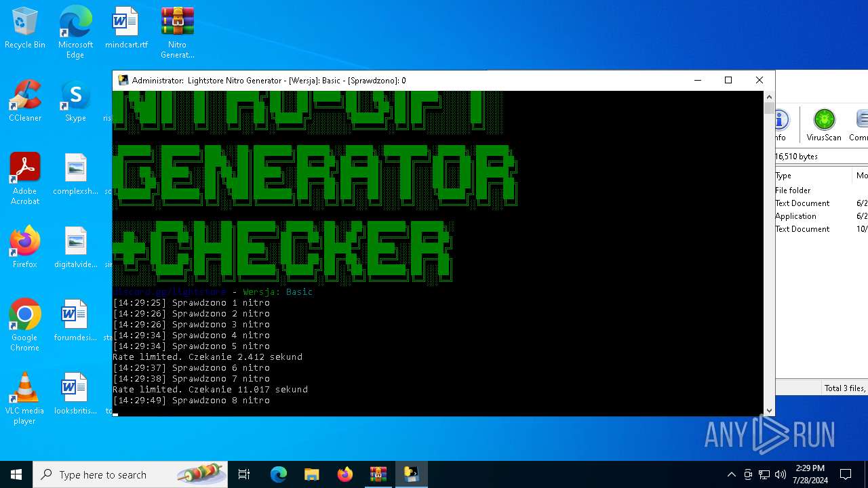
Task: Select the Application row in the WinRAR list
Action: [x=821, y=216]
